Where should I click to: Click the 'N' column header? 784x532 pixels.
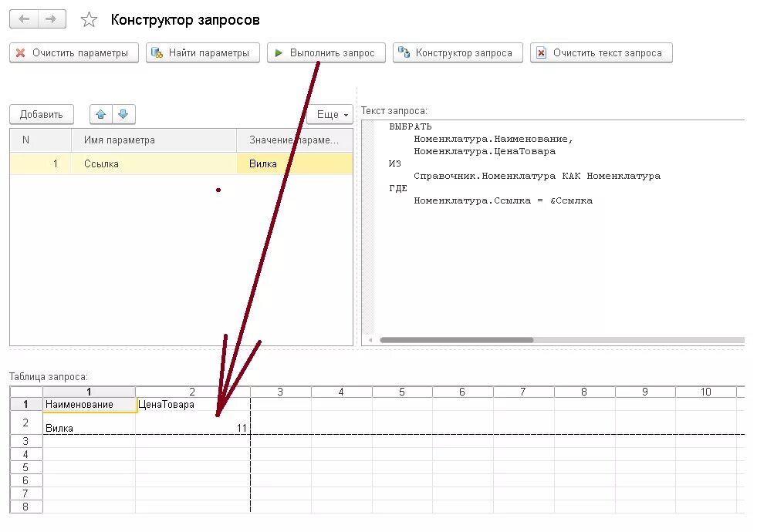40,140
